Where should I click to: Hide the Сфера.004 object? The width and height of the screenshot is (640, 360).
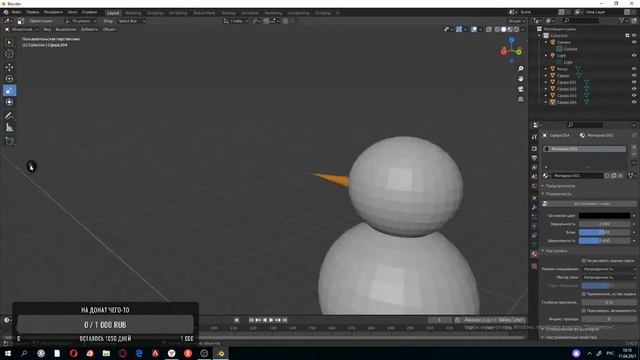coord(634,102)
